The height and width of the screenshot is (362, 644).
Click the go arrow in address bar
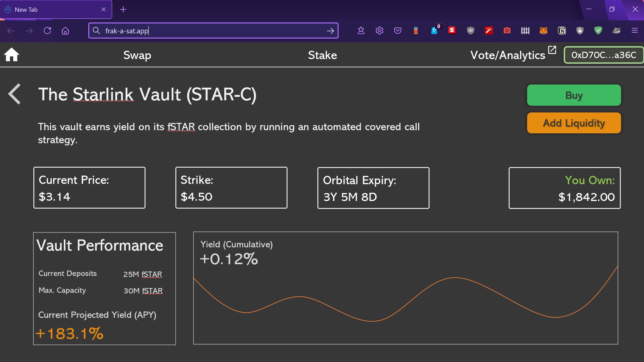(x=330, y=31)
